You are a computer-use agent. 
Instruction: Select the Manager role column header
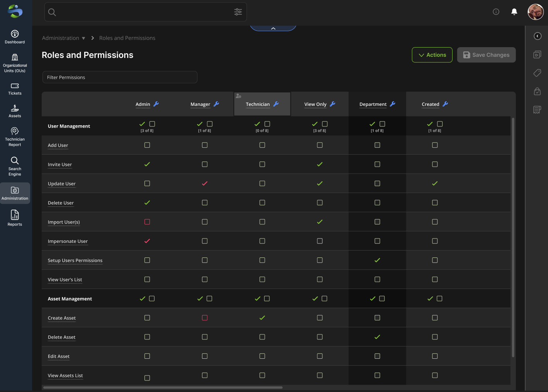(x=200, y=104)
